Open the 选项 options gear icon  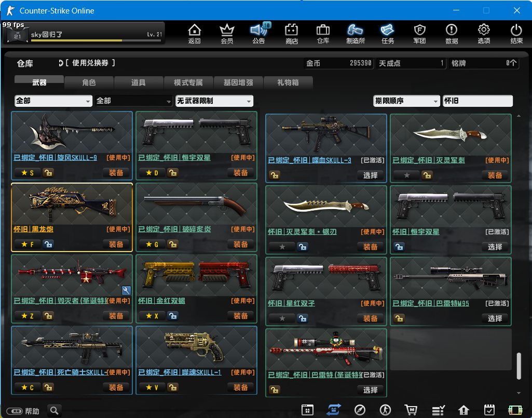click(484, 34)
